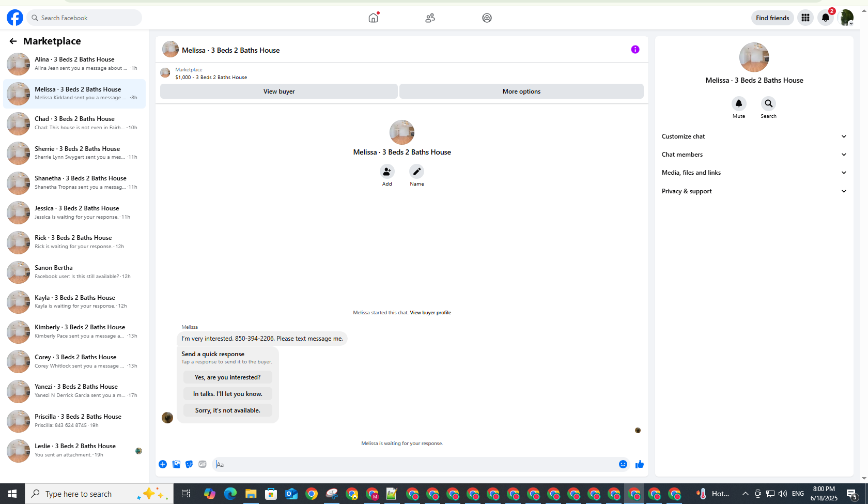Screen dimensions: 868x504
Task: Open the Sherrie conversation
Action: click(x=74, y=153)
